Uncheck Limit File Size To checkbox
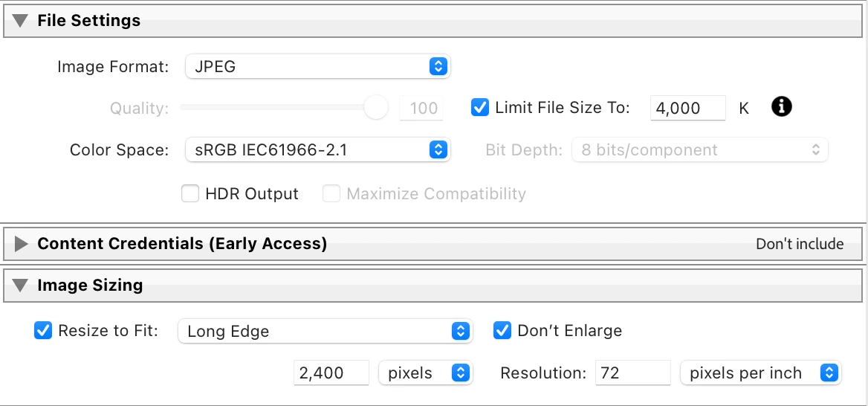 coord(480,108)
